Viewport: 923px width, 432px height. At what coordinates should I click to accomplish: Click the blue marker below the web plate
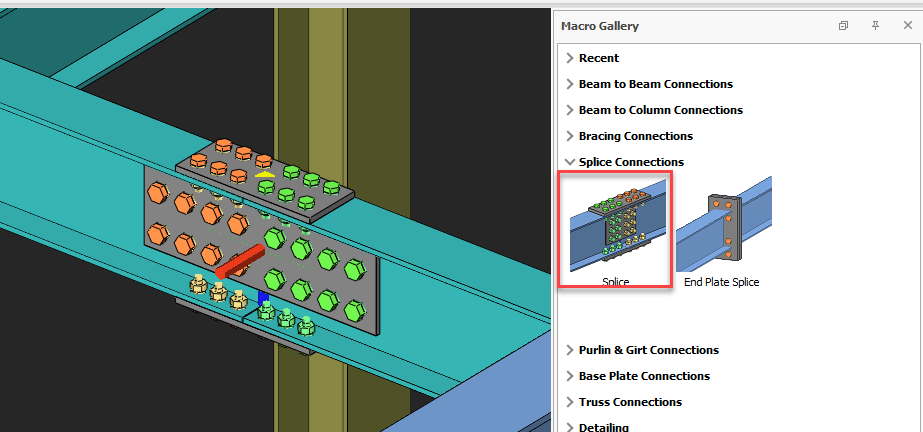263,297
